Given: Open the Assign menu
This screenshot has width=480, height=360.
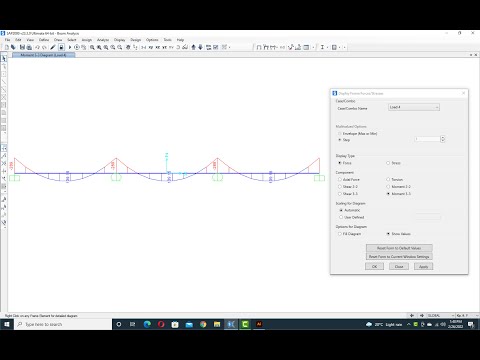Looking at the screenshot, I should point(87,40).
